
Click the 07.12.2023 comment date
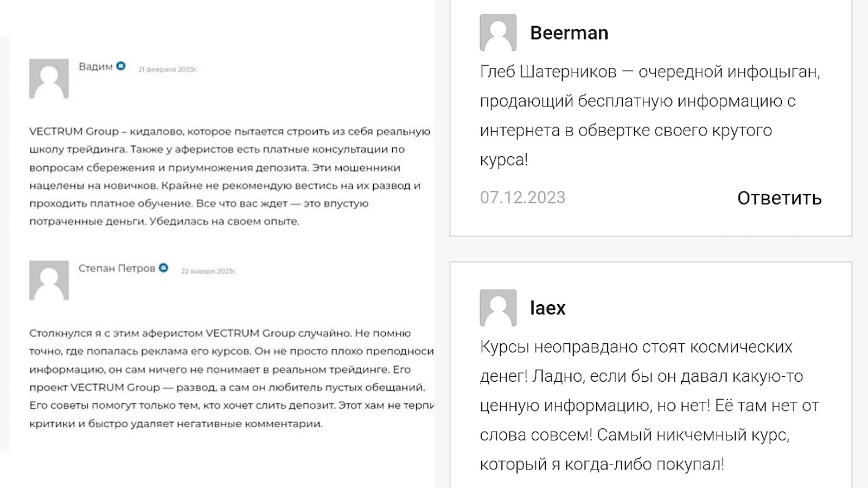tap(522, 197)
